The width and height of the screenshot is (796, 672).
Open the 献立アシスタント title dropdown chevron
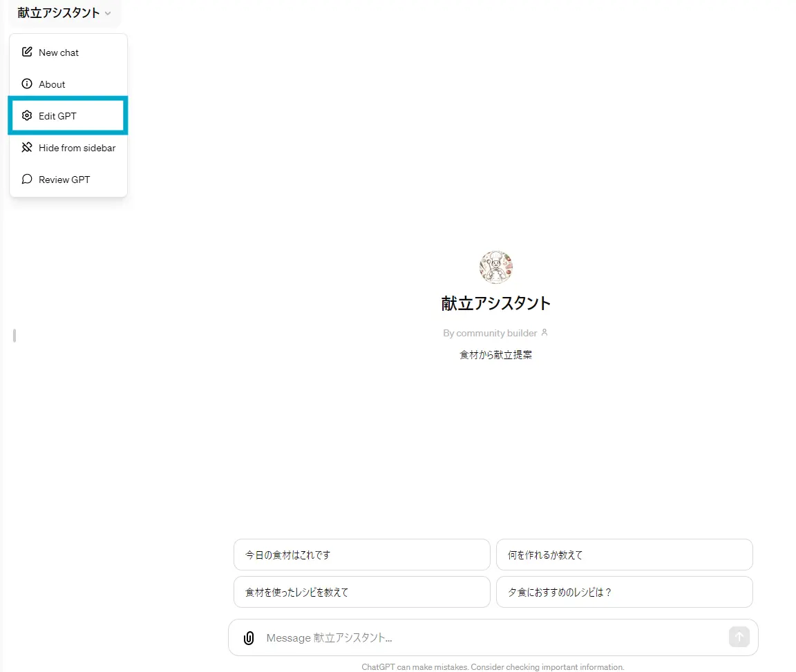click(x=108, y=12)
